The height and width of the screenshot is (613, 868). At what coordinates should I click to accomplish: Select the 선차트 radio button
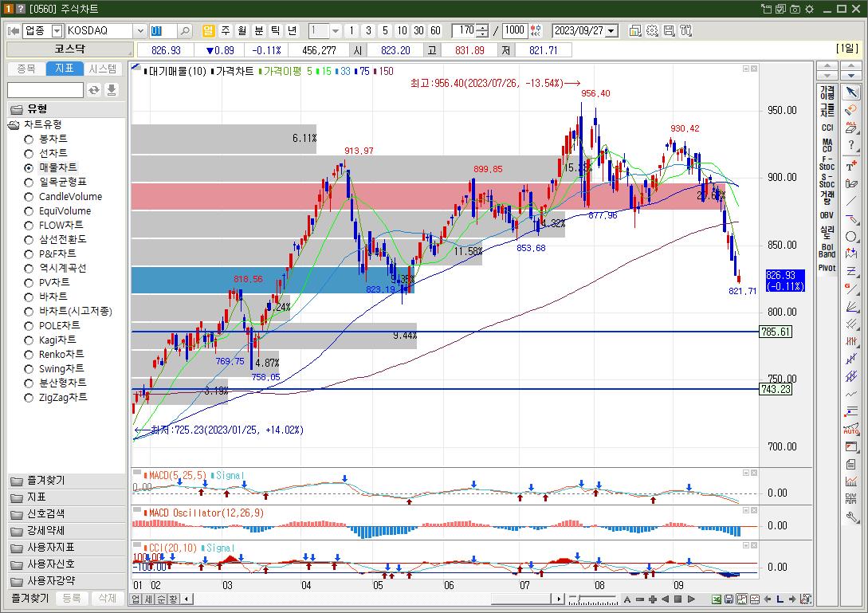point(29,153)
